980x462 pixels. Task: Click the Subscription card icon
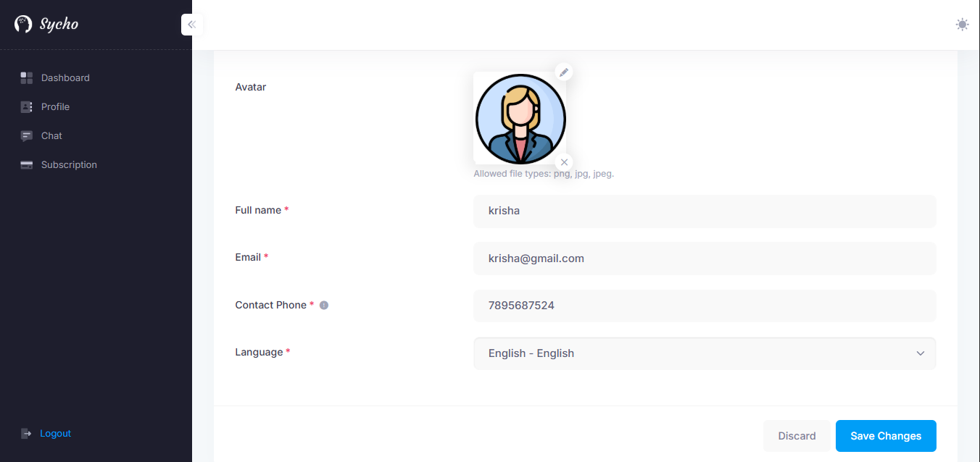(x=27, y=165)
